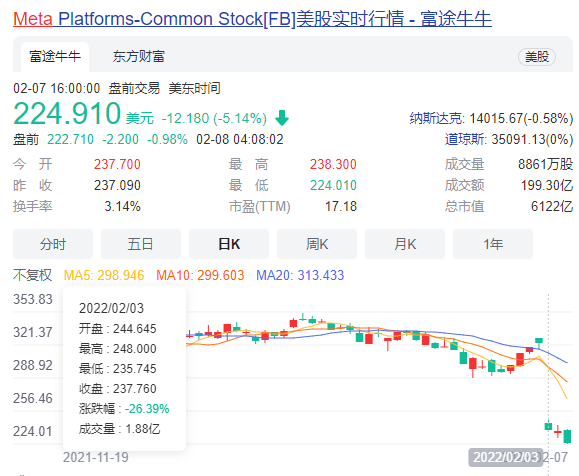Click the 不复权 adjustment label
The width and height of the screenshot is (579, 476).
(32, 275)
